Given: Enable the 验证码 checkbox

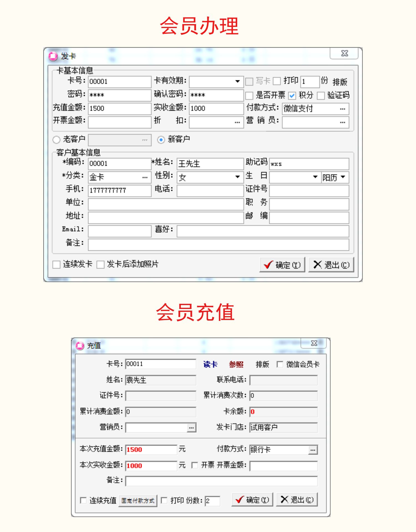Looking at the screenshot, I should click(x=321, y=96).
